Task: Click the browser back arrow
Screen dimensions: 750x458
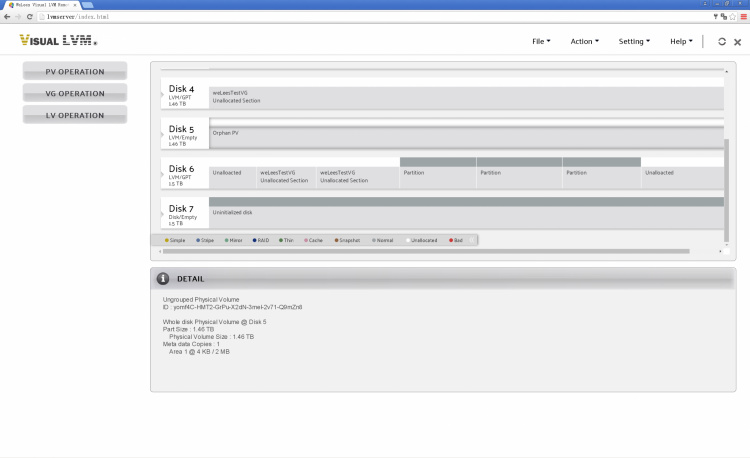Action: pos(7,17)
